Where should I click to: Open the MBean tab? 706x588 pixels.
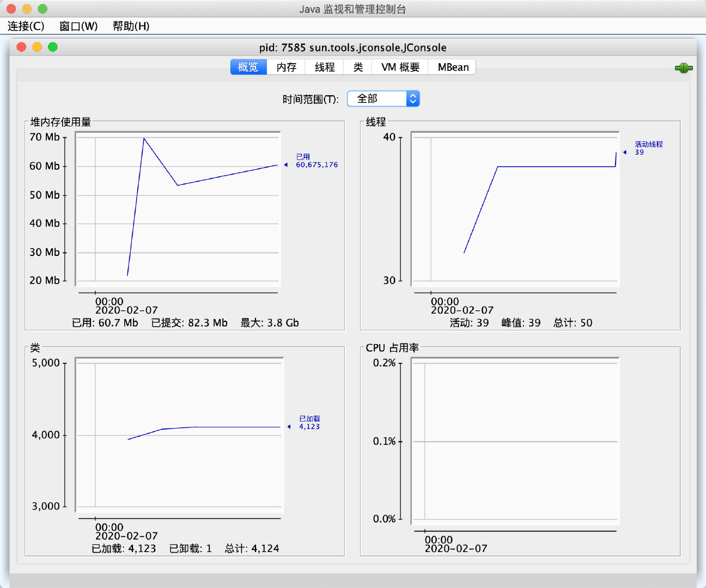tap(453, 67)
